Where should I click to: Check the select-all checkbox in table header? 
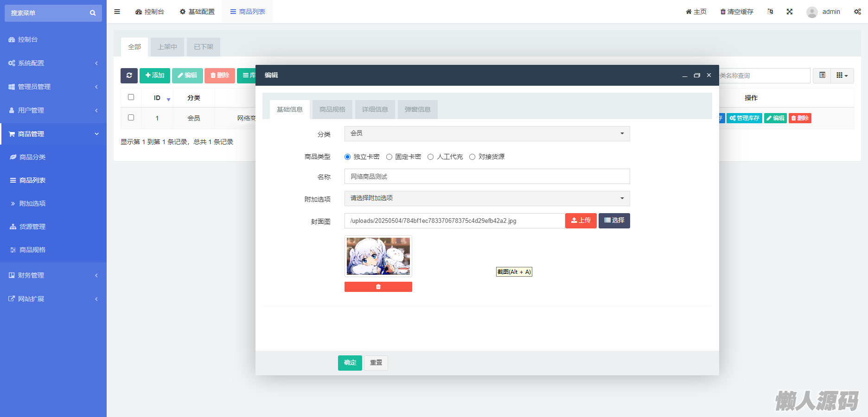pos(131,97)
